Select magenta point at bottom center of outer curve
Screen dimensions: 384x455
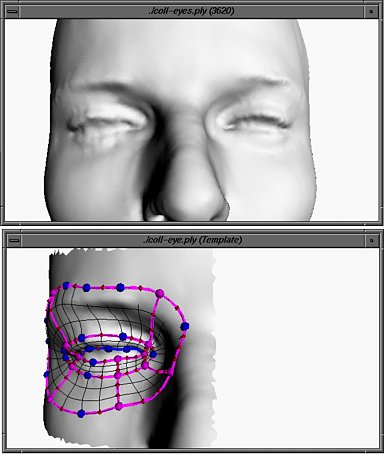[119, 406]
